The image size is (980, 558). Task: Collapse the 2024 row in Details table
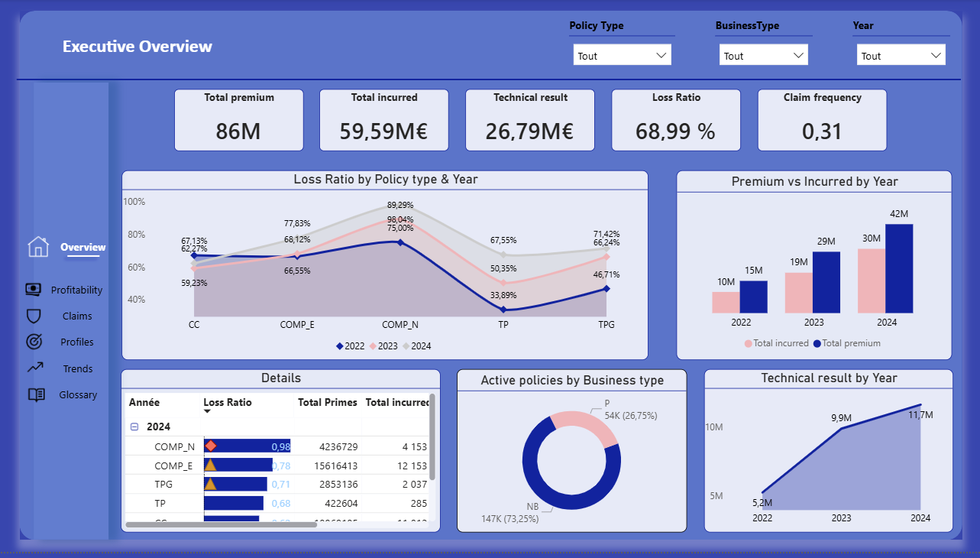(134, 427)
